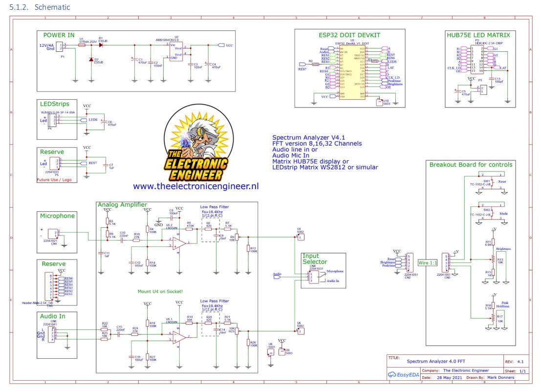Click the '5.1.2. Schematic' section heading
Viewport: 541px width, 392px height.
[x=39, y=7]
